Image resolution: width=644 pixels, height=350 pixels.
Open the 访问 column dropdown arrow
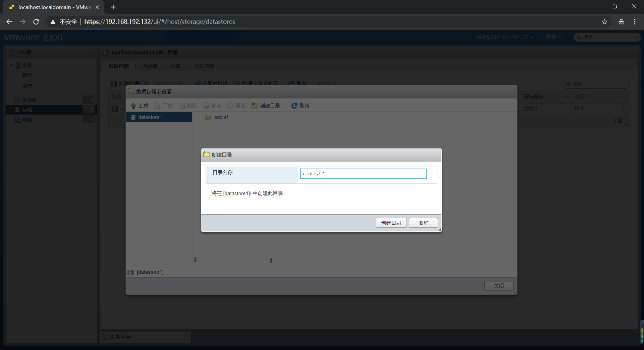point(619,97)
